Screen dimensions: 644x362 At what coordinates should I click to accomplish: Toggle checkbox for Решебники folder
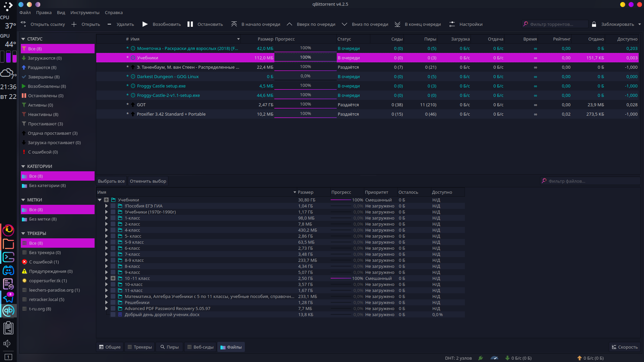(x=113, y=302)
